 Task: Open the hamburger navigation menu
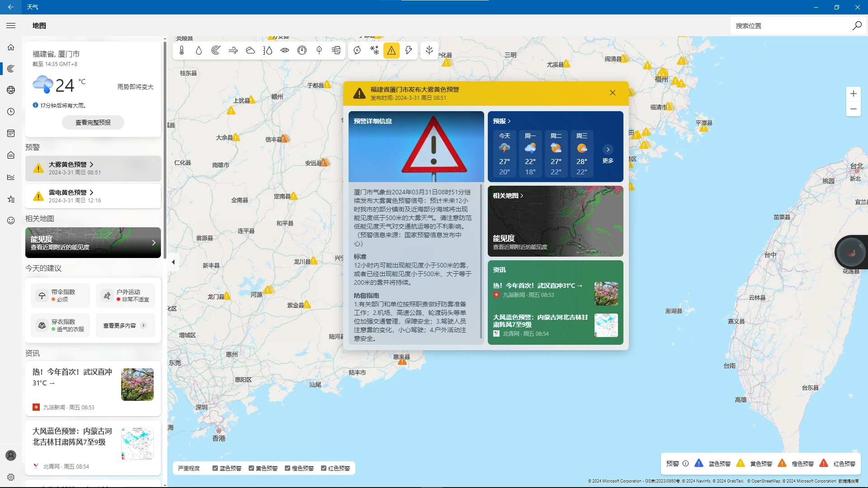[x=11, y=26]
